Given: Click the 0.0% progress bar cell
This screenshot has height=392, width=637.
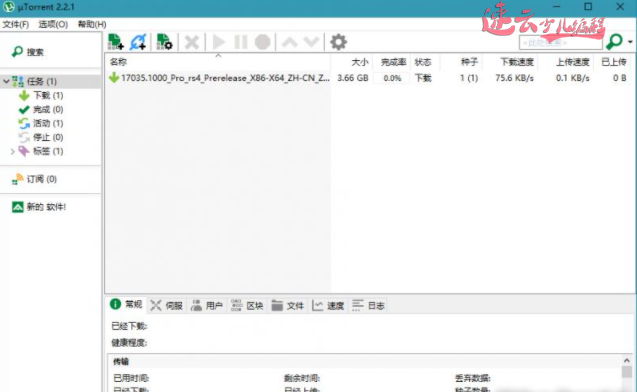Looking at the screenshot, I should 392,78.
